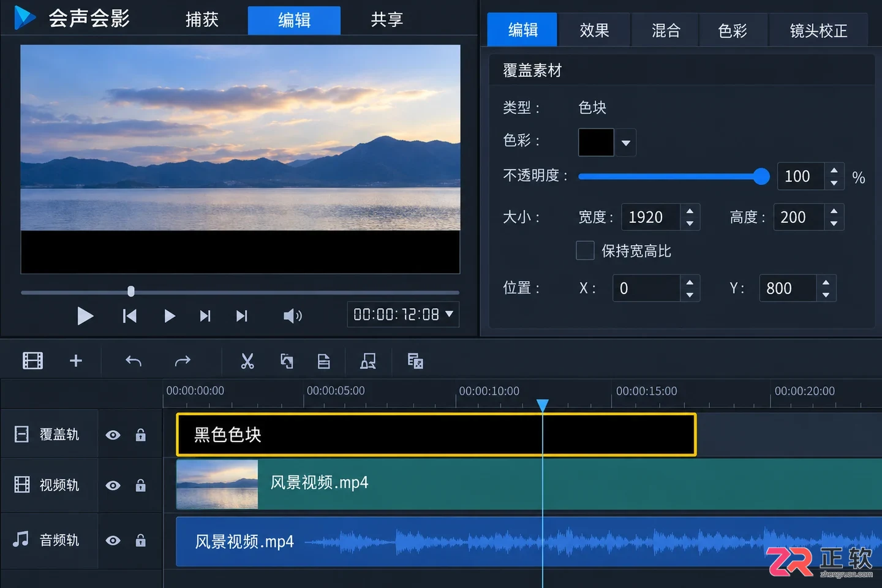Click the copy clip attributes icon
Viewport: 882px width, 588px height.
[x=287, y=361]
